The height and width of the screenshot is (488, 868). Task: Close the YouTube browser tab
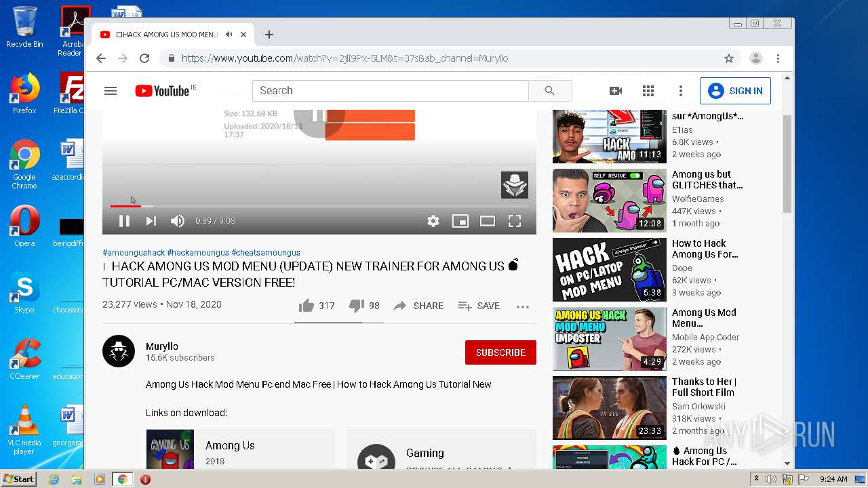tap(243, 35)
